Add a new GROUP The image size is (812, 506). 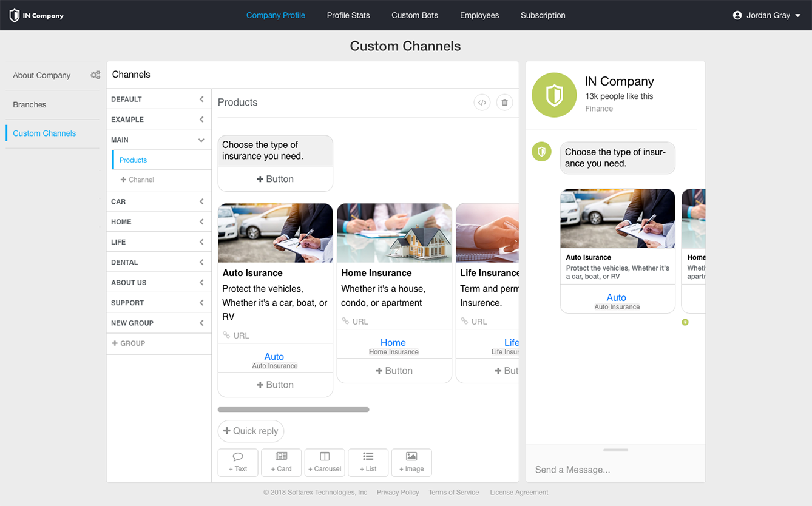[x=129, y=343]
